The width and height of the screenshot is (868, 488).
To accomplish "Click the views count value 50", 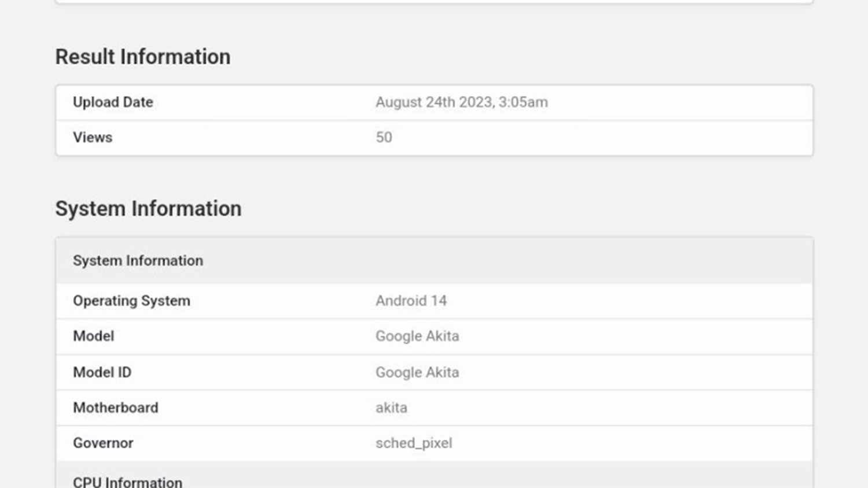I will (x=384, y=138).
